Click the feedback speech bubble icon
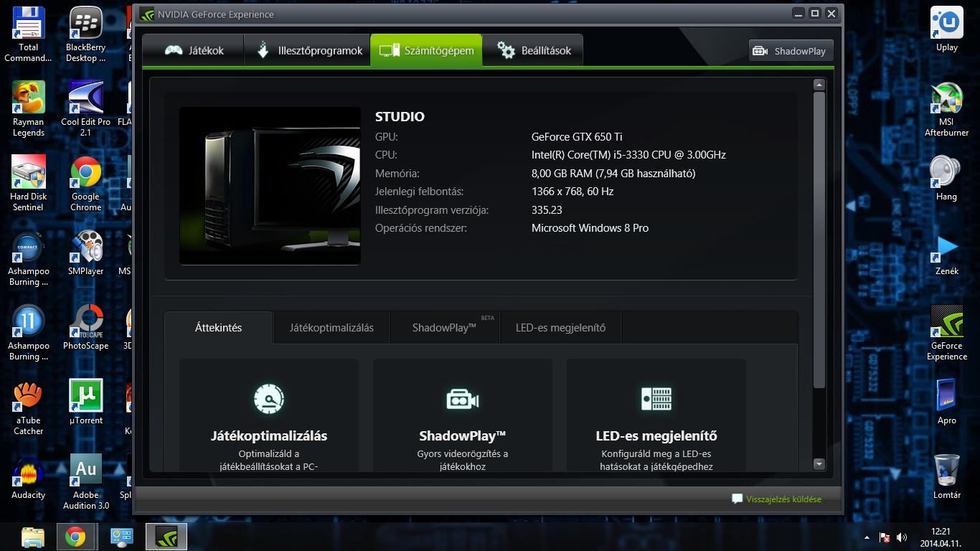980x551 pixels. [737, 499]
